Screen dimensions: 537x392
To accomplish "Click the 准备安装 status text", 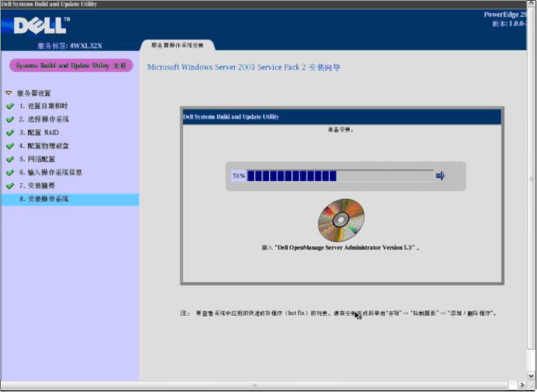I will tap(340, 129).
